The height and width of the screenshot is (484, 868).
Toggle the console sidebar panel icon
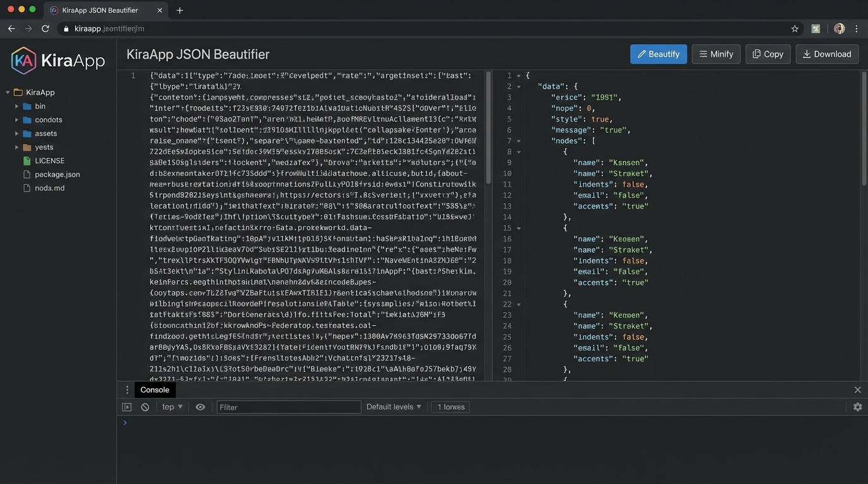pos(127,406)
